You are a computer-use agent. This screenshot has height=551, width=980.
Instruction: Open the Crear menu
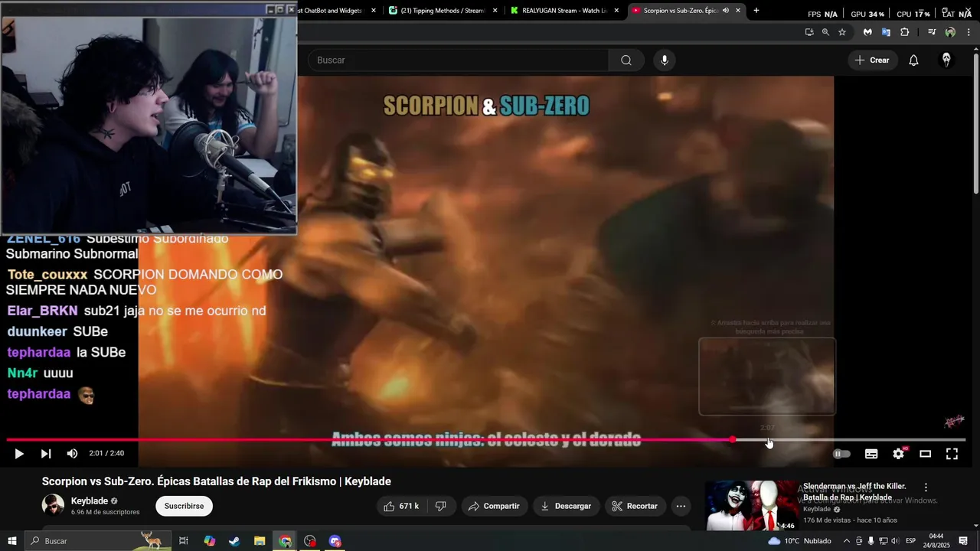pos(872,60)
